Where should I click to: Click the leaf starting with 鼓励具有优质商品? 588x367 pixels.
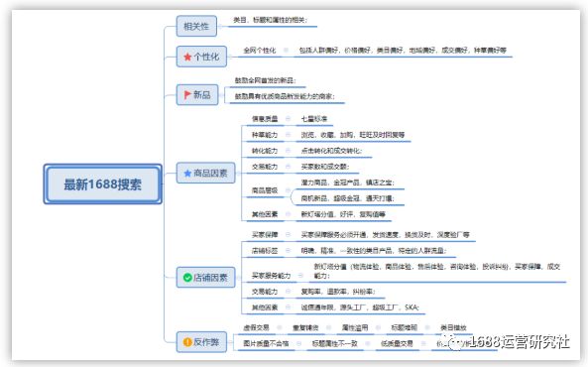click(x=285, y=96)
